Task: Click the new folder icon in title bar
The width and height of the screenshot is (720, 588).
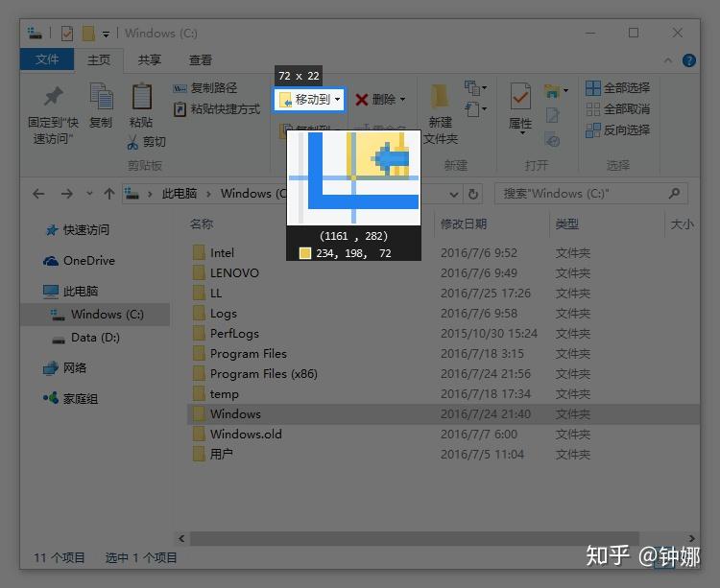Action: pyautogui.click(x=88, y=34)
